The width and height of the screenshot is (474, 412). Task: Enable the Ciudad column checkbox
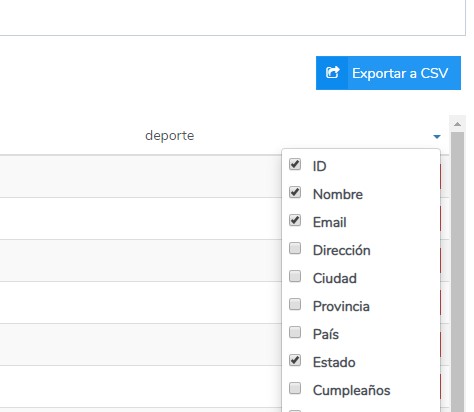coord(295,276)
